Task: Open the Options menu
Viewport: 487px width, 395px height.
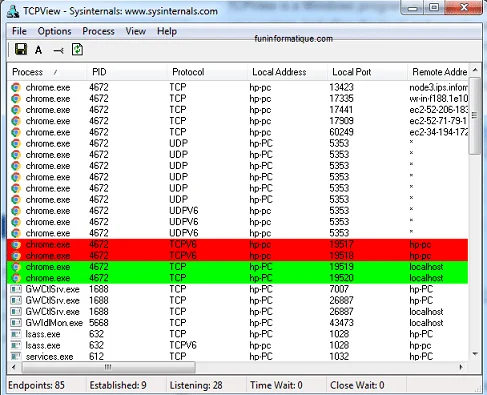Action: coord(54,31)
